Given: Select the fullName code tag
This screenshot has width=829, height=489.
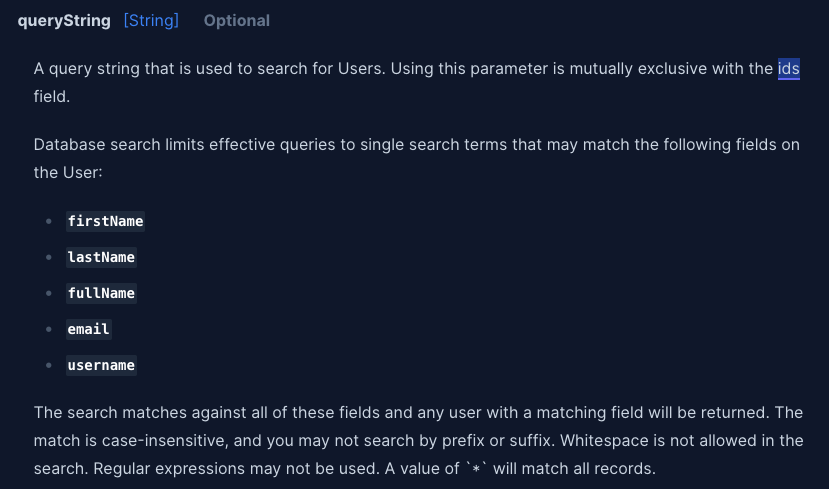Looking at the screenshot, I should coord(101,293).
